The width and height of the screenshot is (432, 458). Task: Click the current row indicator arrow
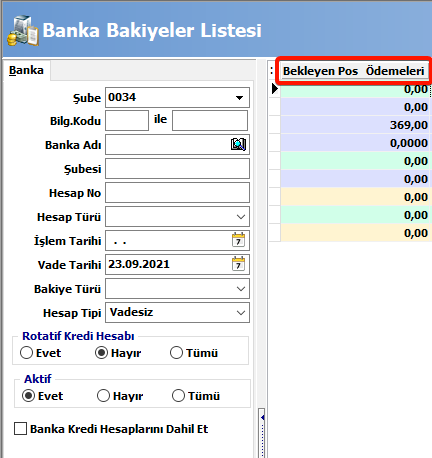pos(275,89)
